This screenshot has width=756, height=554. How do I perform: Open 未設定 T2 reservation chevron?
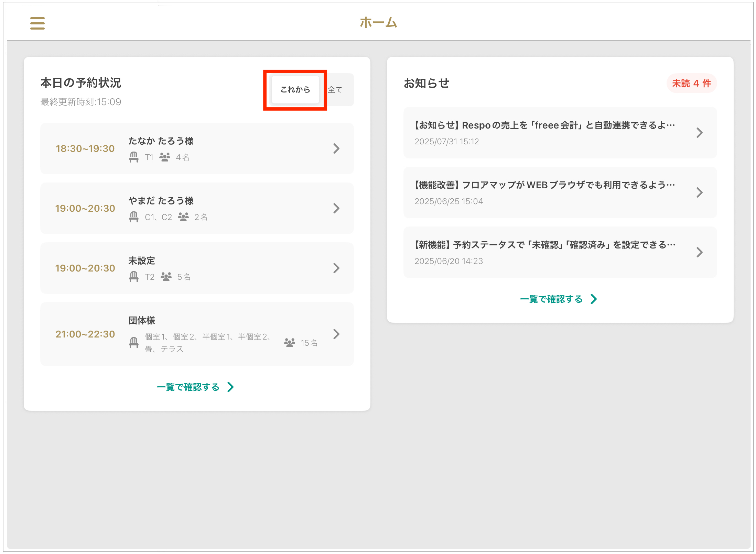[x=336, y=268]
